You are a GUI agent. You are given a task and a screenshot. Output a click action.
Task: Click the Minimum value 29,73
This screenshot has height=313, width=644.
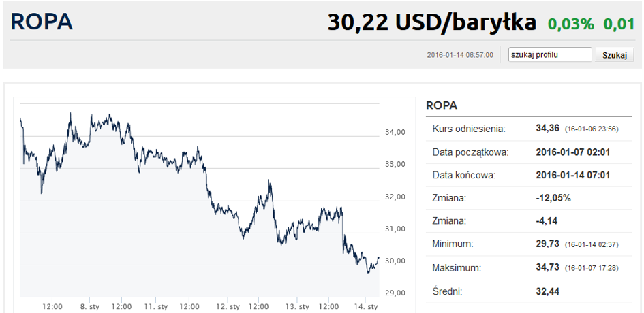click(x=548, y=244)
